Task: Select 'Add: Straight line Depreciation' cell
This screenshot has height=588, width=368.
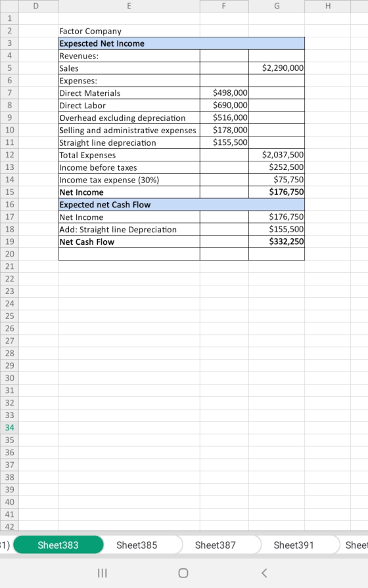Action: tap(129, 229)
